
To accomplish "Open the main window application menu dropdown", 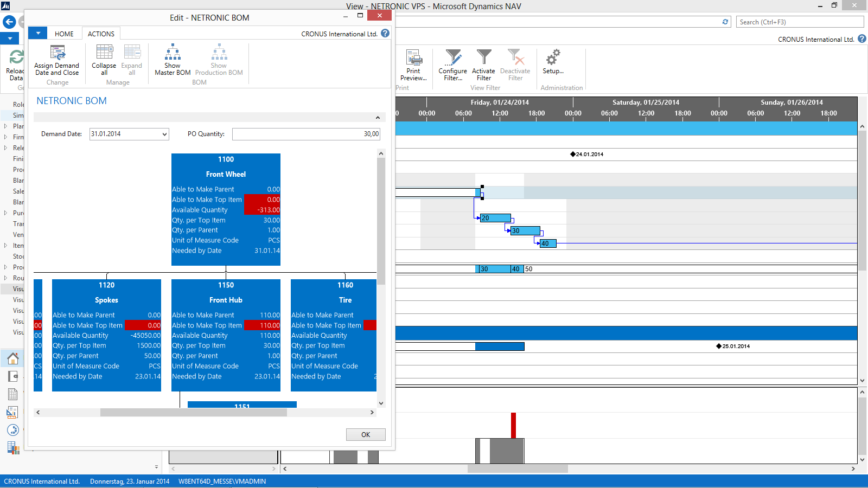I will point(10,38).
